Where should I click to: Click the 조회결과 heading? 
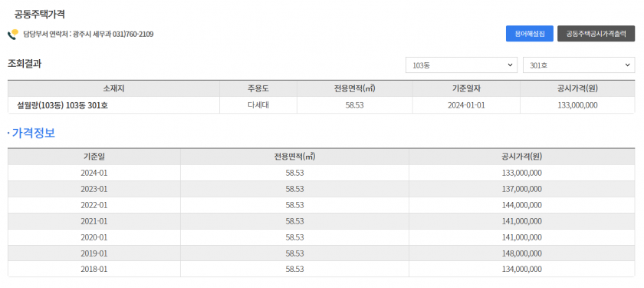[x=25, y=64]
